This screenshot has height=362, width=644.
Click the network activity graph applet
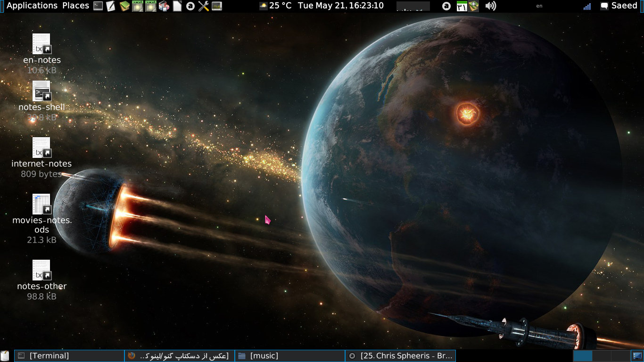click(x=413, y=6)
